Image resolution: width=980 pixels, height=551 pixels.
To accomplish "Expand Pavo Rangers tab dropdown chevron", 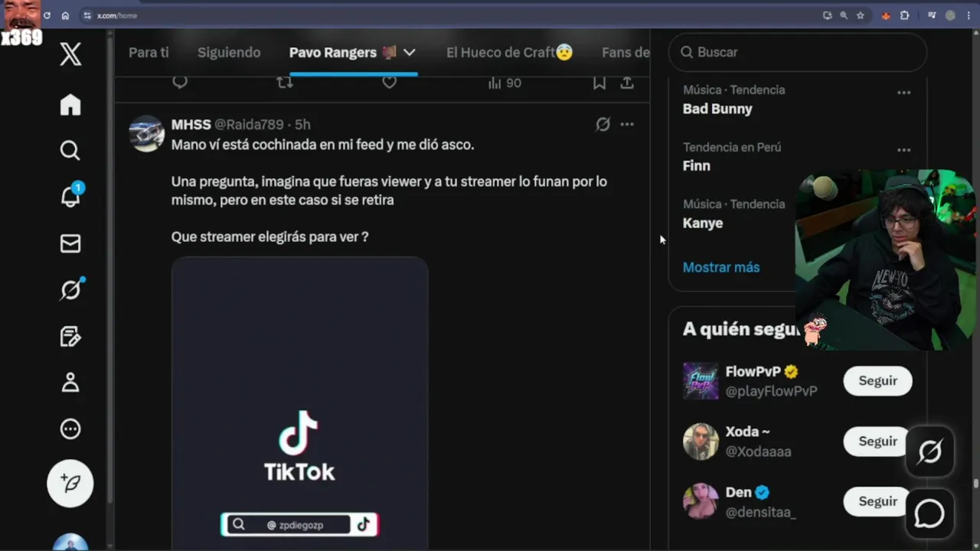I will point(410,52).
